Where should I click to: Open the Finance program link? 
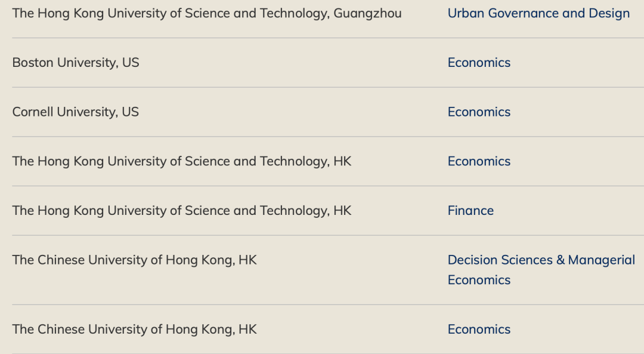470,211
